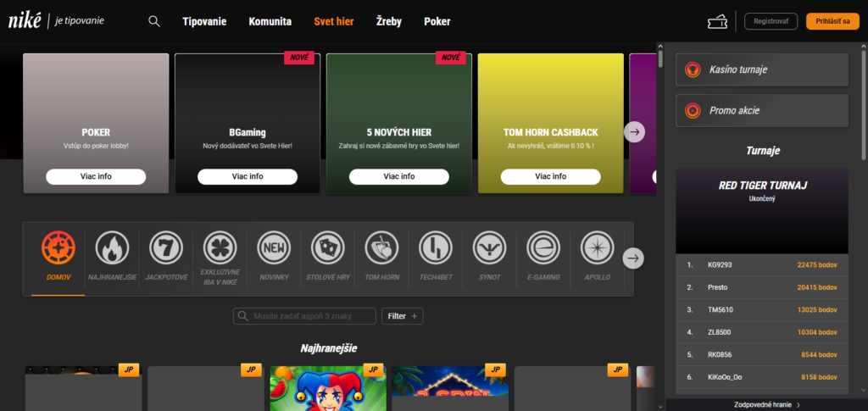This screenshot has width=868, height=411.
Task: Select the Jackpotové seven icon
Action: 166,247
